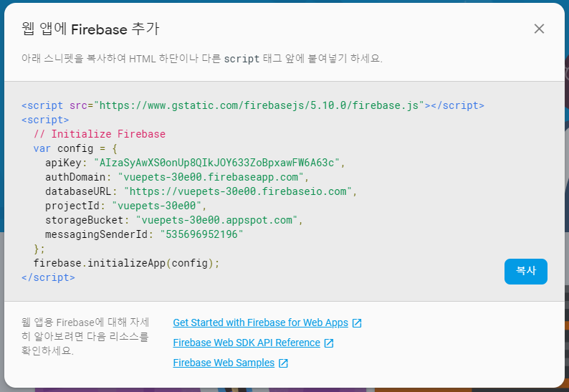
Task: Click the "// Initialize Firebase" comment line
Action: (x=100, y=134)
